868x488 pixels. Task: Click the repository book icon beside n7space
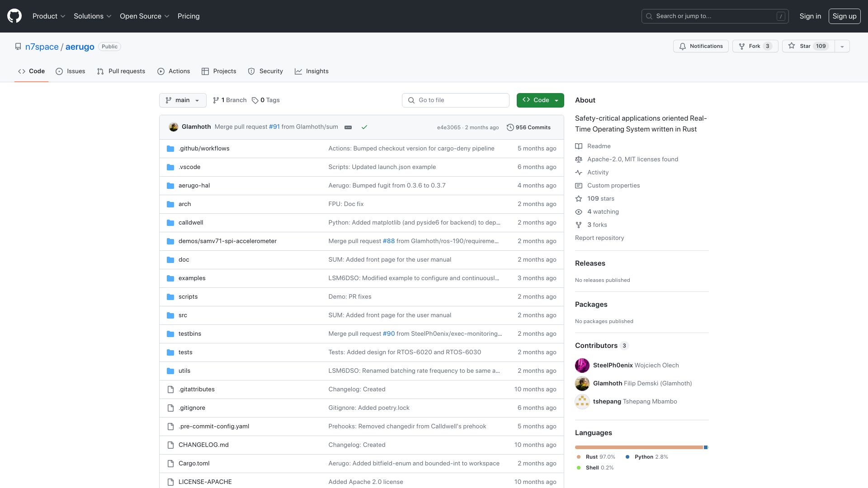point(18,47)
